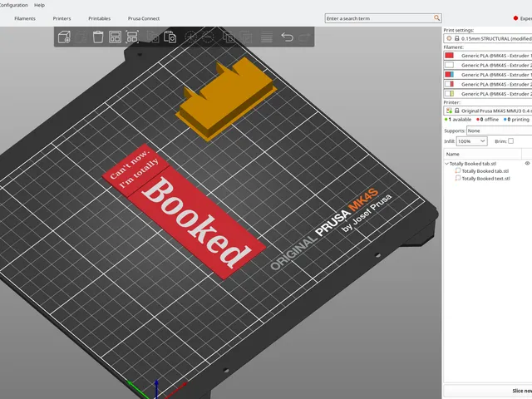532x399 pixels.
Task: Click the Redo arrow icon
Action: coord(304,37)
